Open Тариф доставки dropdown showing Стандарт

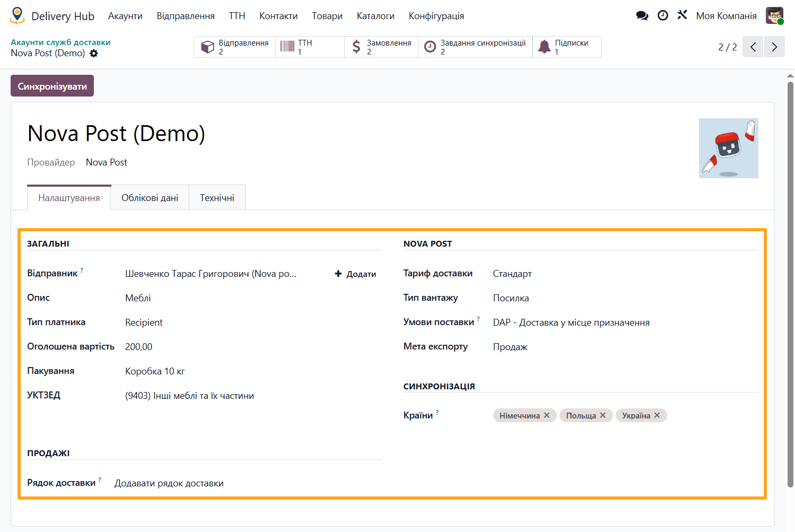pos(626,274)
